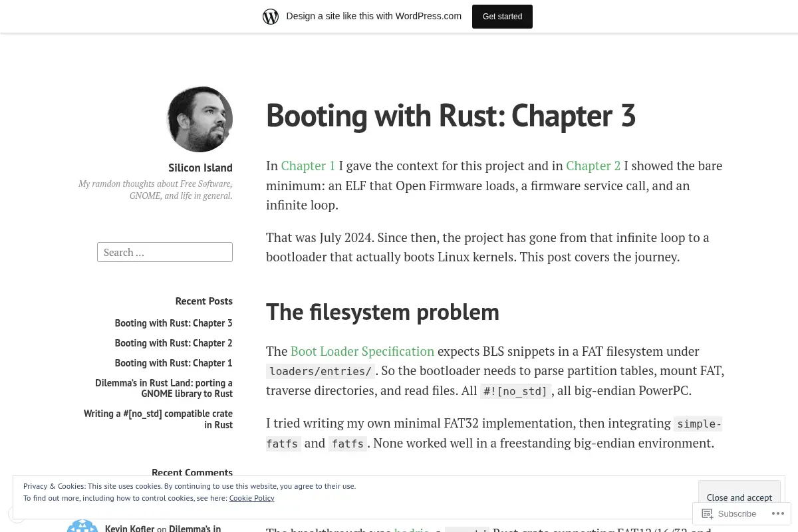Open recent post Booting with Rust: Chapter 2
Screen dimensions: 798x532
point(174,343)
